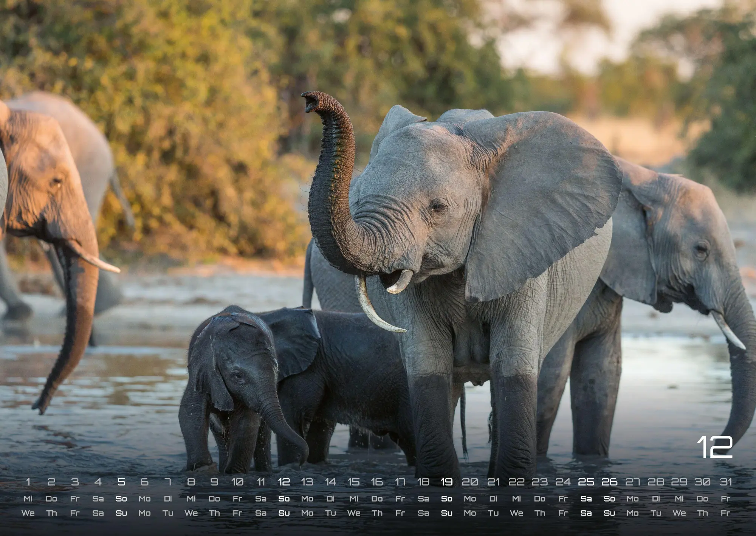The height and width of the screenshot is (536, 756).
Task: Select day 21 in the date row
Action: point(493,482)
